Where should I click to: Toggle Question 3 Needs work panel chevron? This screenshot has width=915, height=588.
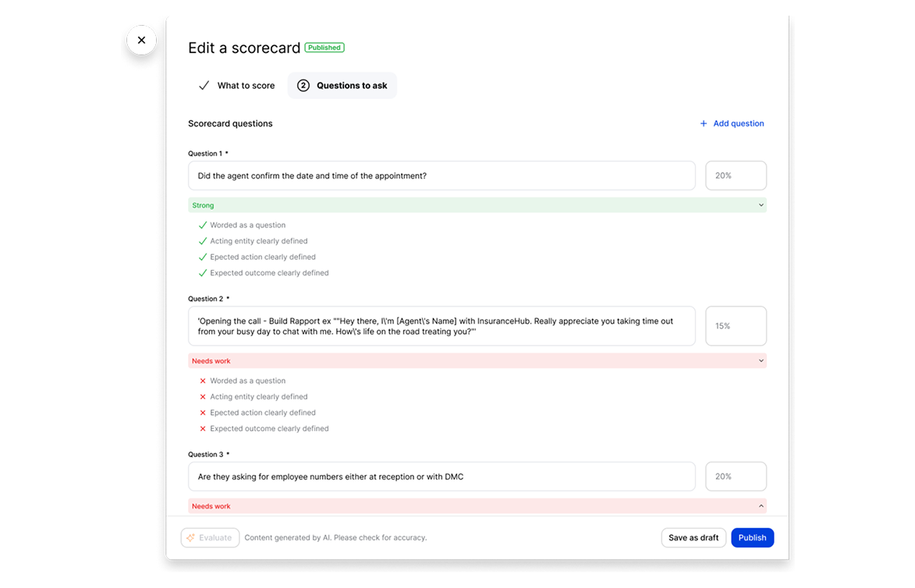pos(761,506)
